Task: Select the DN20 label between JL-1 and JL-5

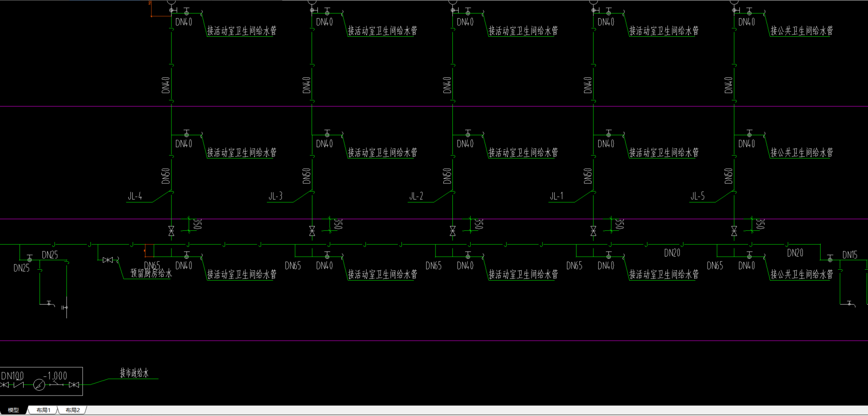Action: point(672,253)
